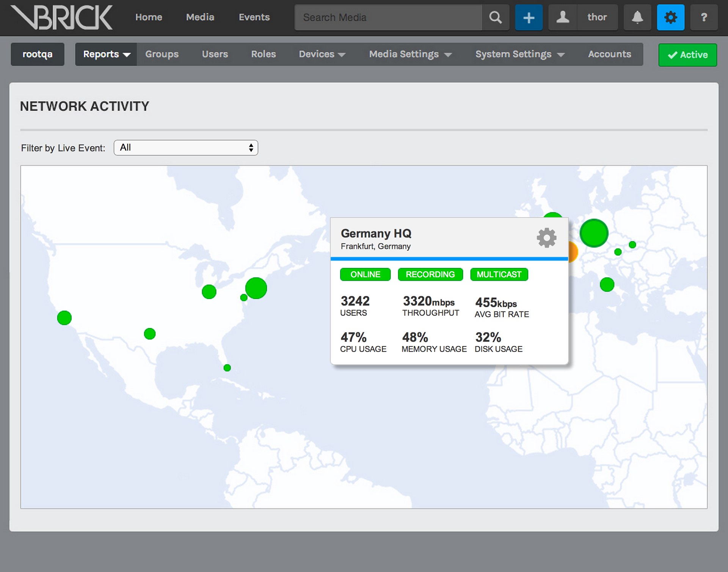The width and height of the screenshot is (728, 572).
Task: Open the Filter by Live Event dropdown
Action: [x=186, y=148]
